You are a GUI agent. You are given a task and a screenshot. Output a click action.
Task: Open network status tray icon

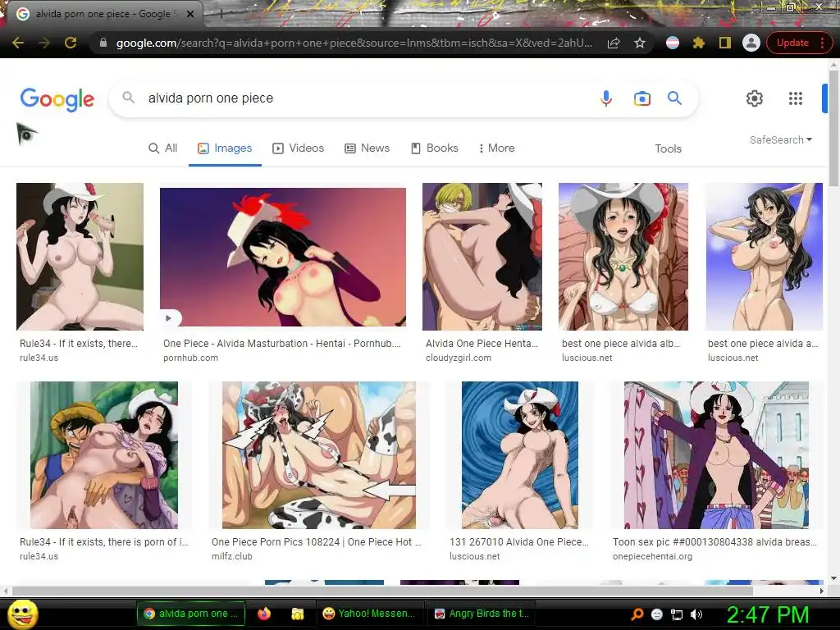677,614
